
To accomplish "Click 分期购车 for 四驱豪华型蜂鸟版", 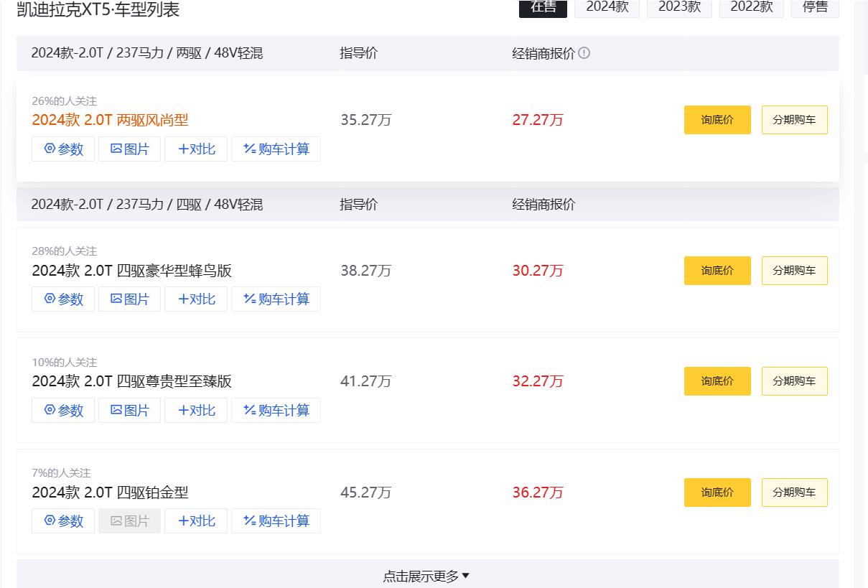I will tap(794, 271).
